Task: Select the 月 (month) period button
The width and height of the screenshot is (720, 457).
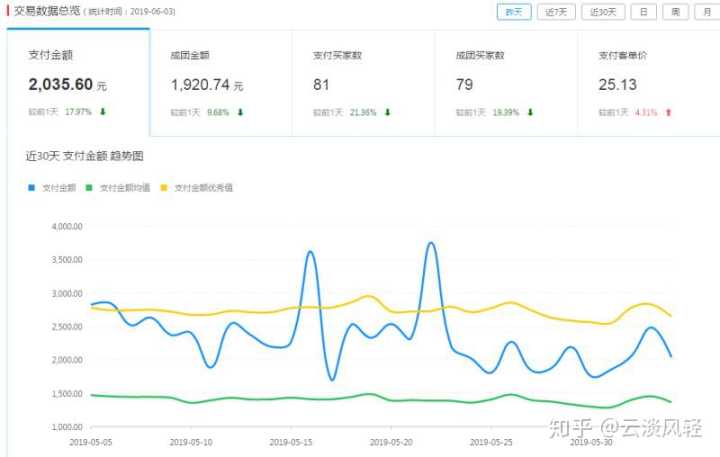Action: click(707, 12)
